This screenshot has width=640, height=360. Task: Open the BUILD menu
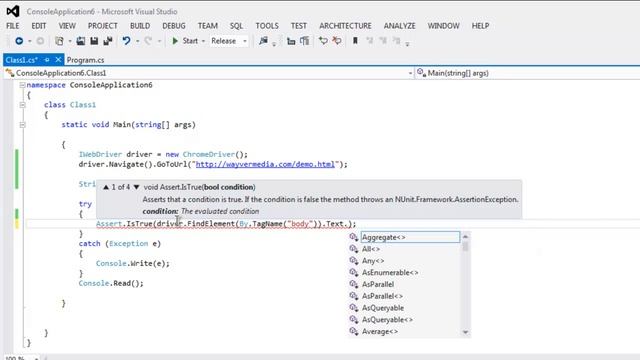click(140, 26)
